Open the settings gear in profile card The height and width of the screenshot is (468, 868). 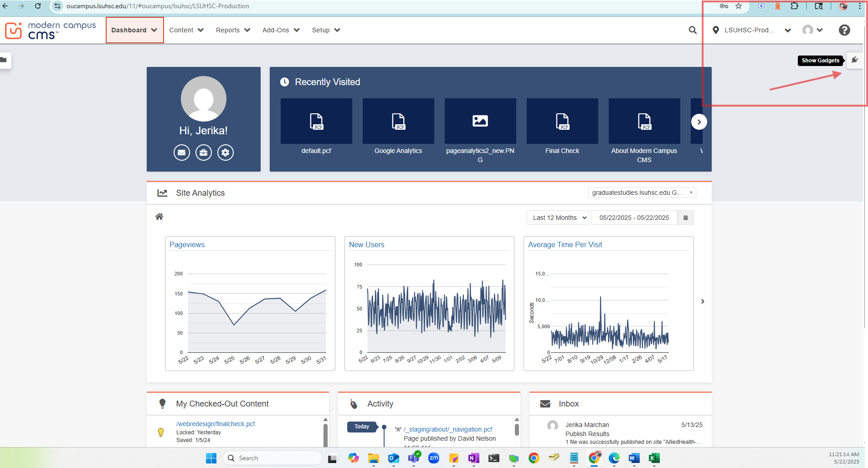point(226,153)
